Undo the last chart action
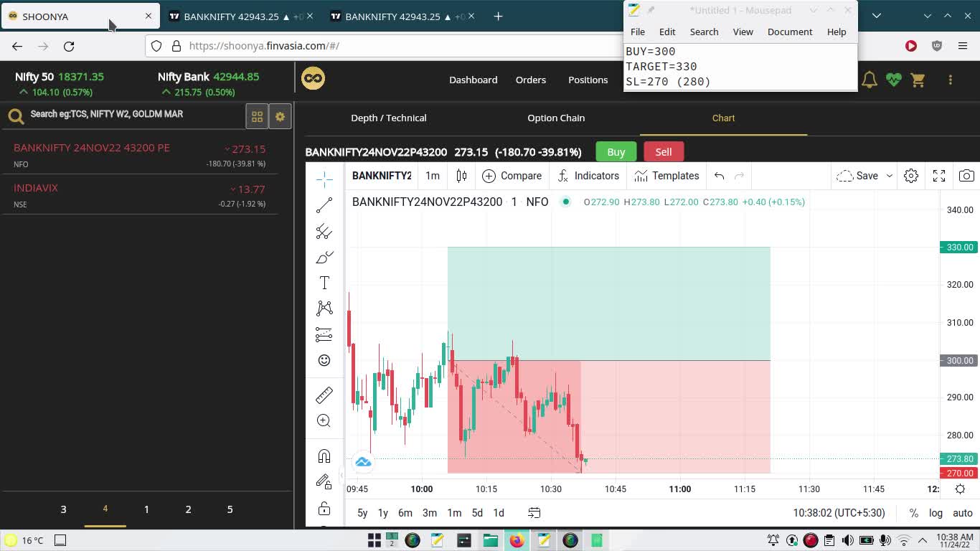 coord(720,176)
